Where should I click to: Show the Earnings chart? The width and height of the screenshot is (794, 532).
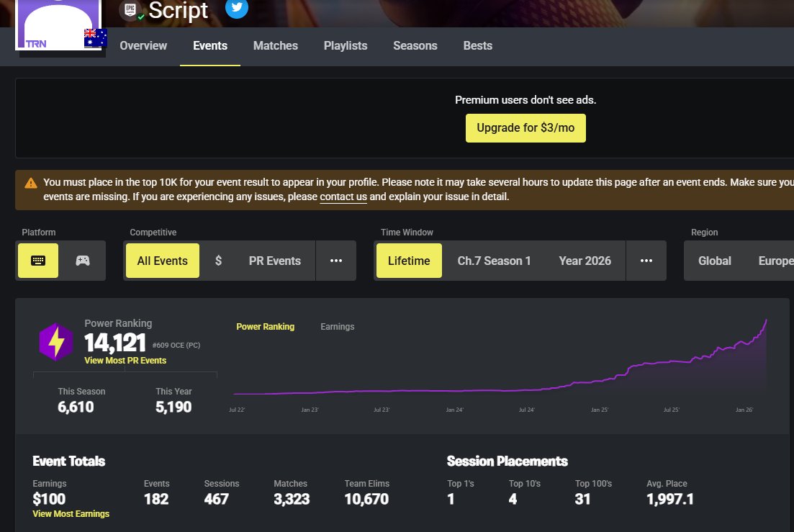337,327
